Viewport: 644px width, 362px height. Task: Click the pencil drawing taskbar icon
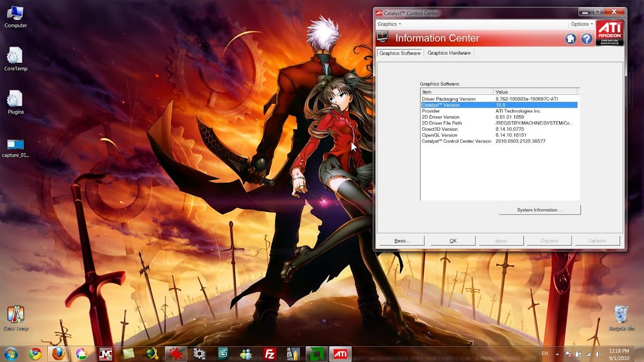[293, 354]
